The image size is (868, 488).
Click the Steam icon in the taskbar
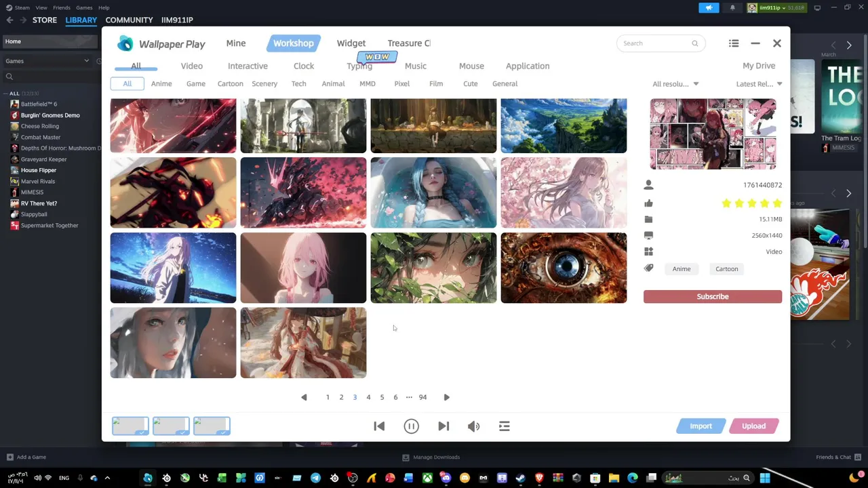pos(520,478)
